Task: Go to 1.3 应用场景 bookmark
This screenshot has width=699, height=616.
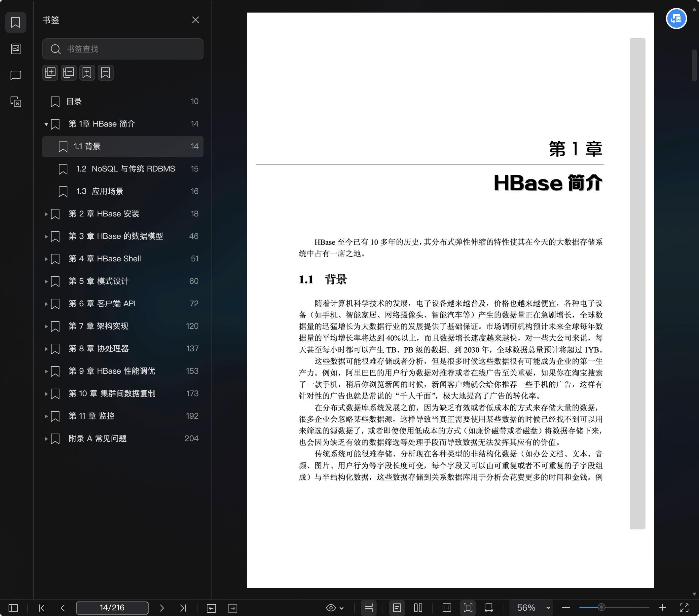Action: pos(123,192)
